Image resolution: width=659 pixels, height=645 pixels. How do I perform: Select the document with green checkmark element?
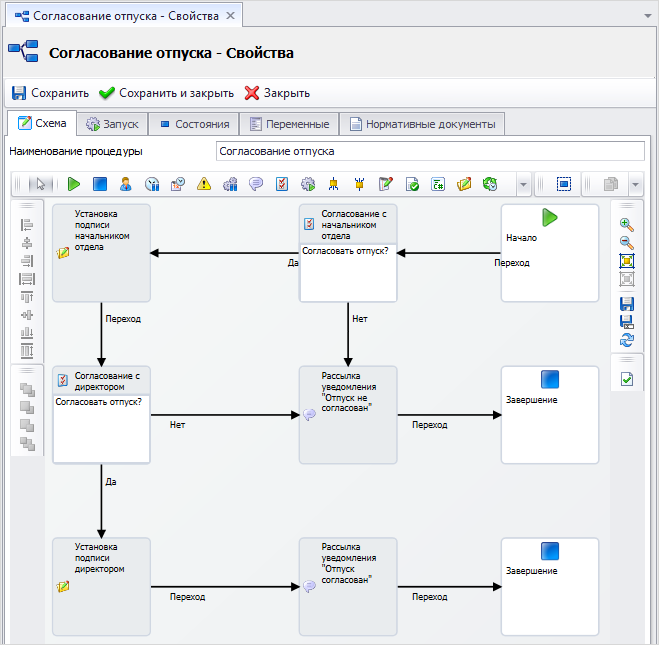click(412, 184)
